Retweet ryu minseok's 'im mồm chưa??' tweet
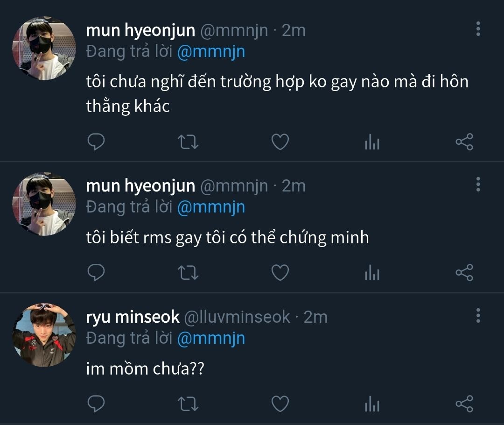Viewport: 504px width, 425px height. [189, 404]
